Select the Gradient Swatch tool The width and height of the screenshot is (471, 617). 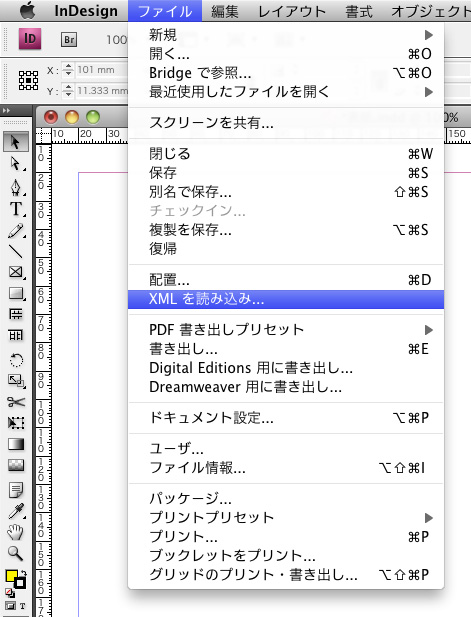pos(16,444)
